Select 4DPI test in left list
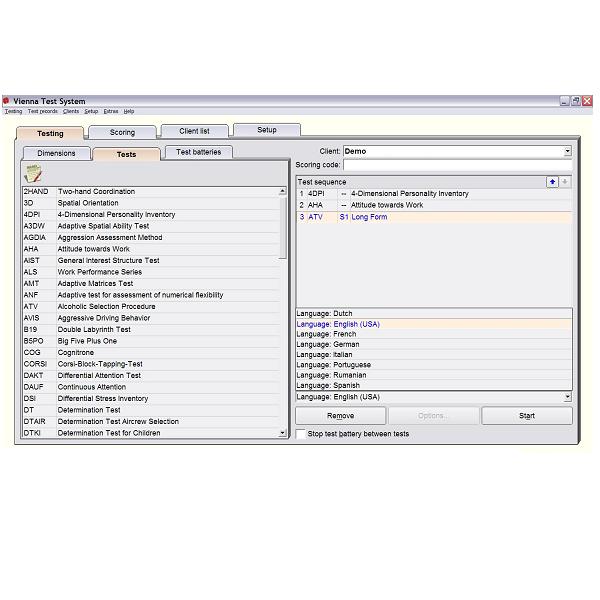 click(x=151, y=215)
